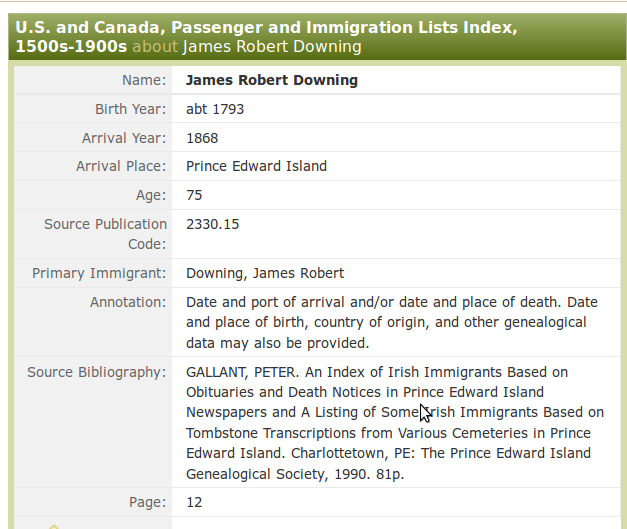Click the Arrival Year label
The width and height of the screenshot is (627, 529).
(124, 138)
